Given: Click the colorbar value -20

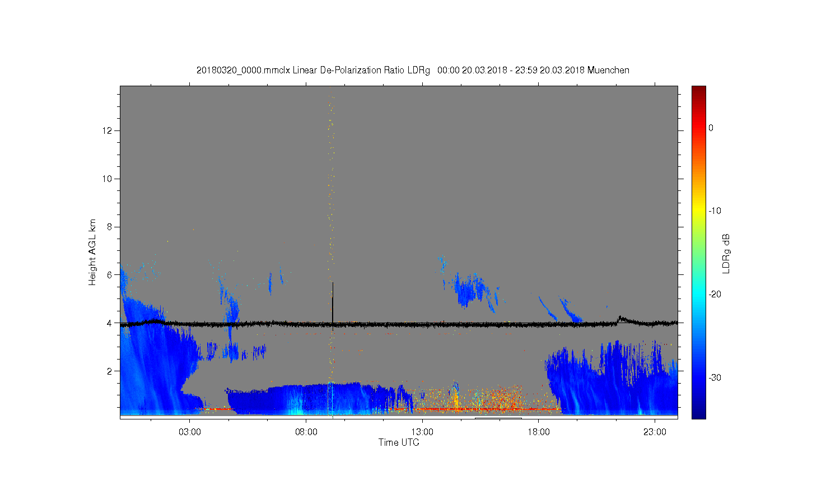Looking at the screenshot, I should click(715, 295).
